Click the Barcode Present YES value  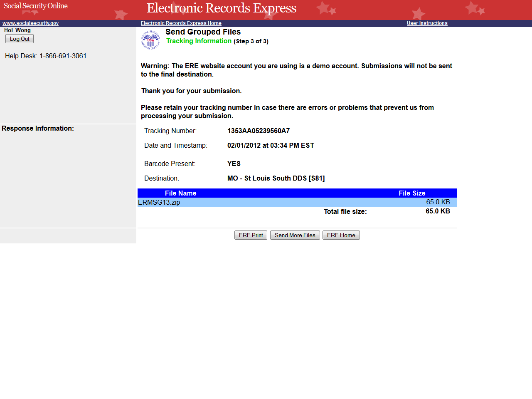tap(234, 164)
